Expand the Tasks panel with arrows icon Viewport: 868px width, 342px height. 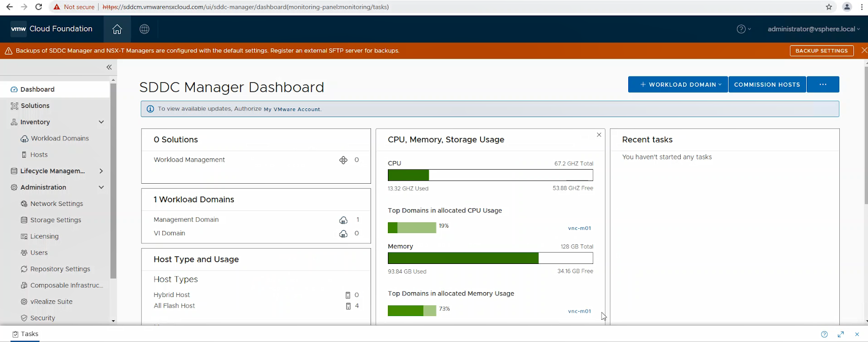pos(841,334)
